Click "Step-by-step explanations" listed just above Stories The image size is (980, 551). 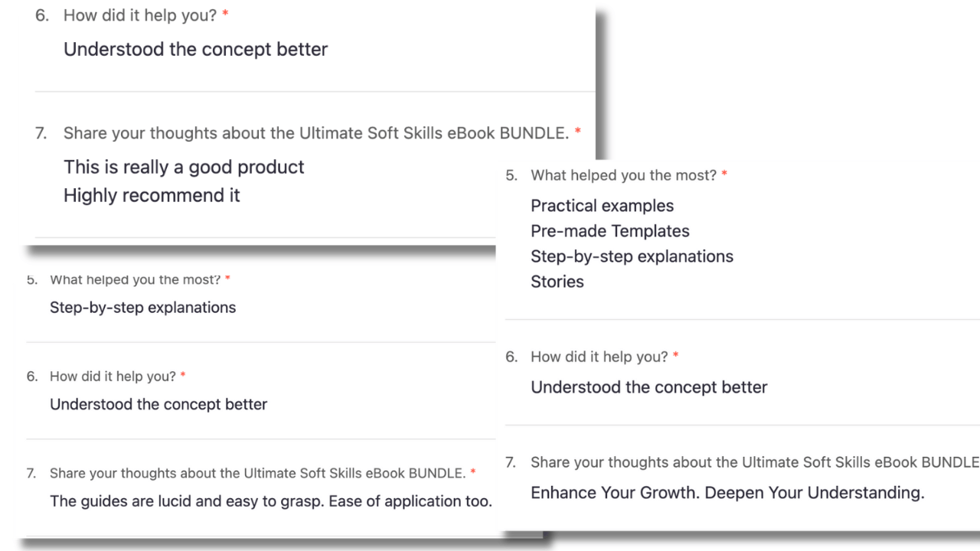tap(632, 256)
